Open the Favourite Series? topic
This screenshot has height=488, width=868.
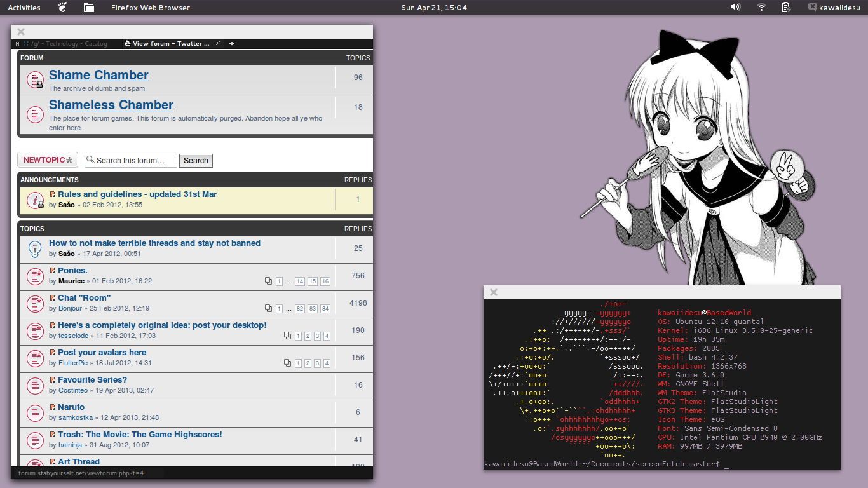tap(92, 380)
